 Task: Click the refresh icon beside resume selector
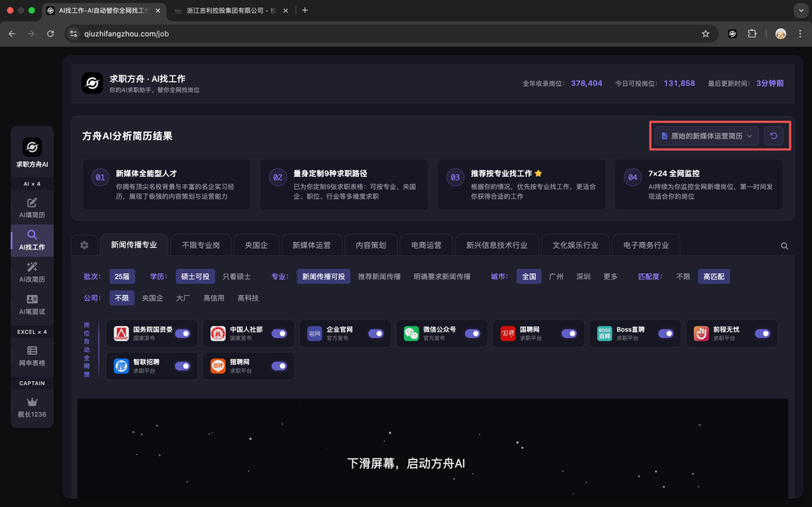click(x=774, y=136)
